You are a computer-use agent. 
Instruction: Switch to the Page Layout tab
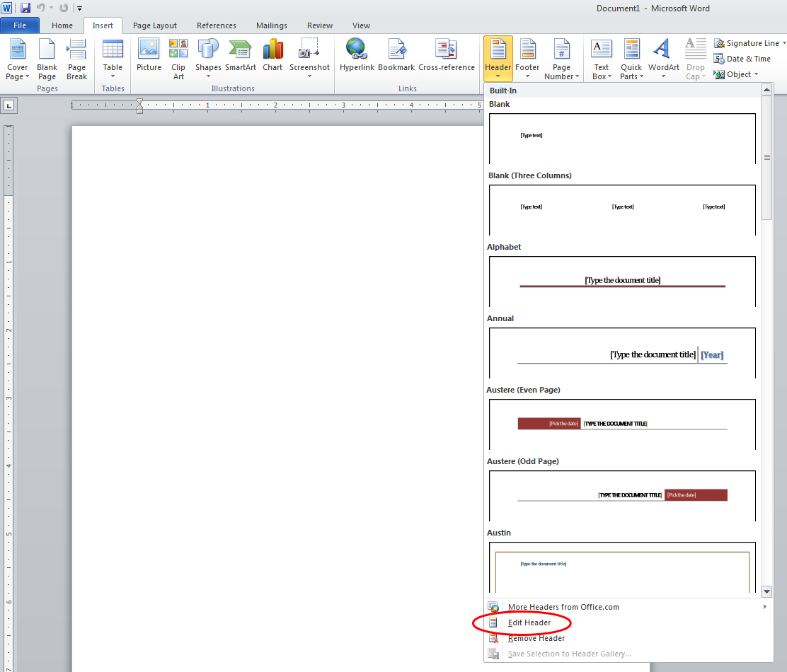click(x=154, y=25)
